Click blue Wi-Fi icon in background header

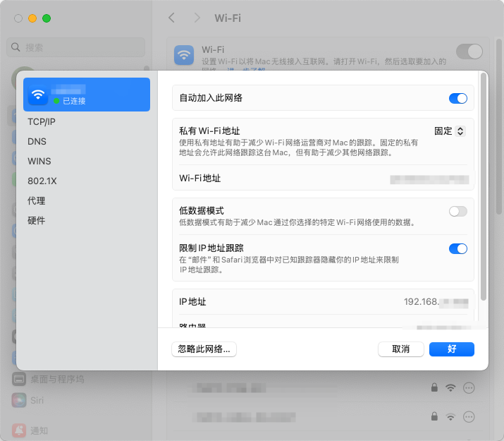184,55
